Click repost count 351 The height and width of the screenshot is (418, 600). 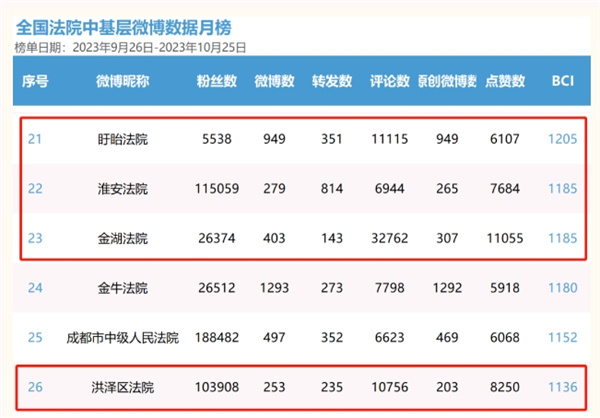pos(332,139)
